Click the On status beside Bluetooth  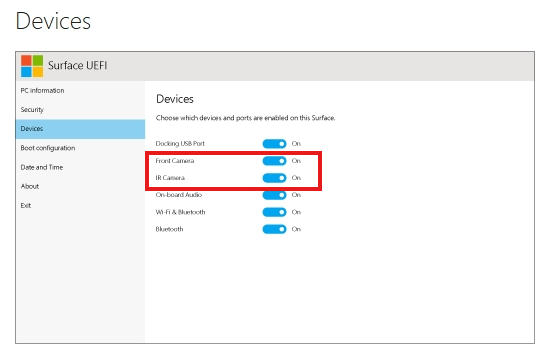point(296,229)
